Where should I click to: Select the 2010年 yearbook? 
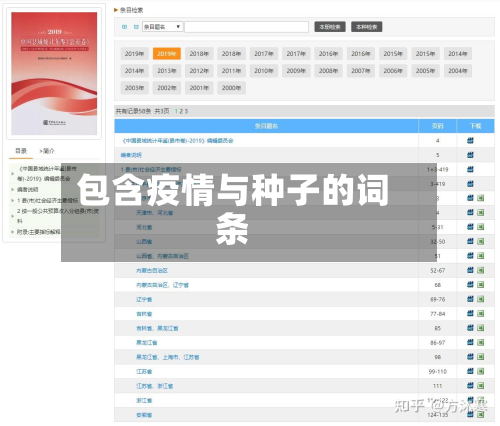pyautogui.click(x=264, y=71)
